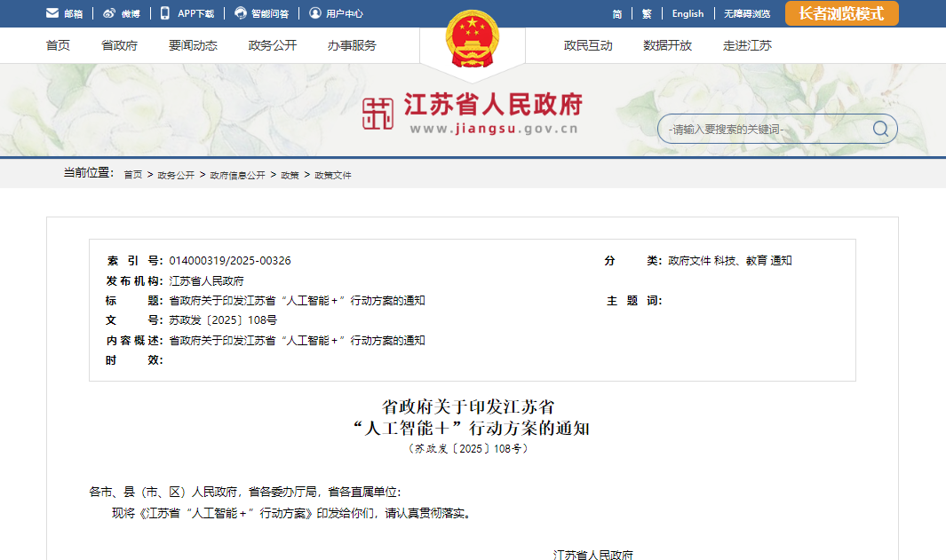Switch to simplified Chinese (简)
The image size is (946, 560).
616,14
